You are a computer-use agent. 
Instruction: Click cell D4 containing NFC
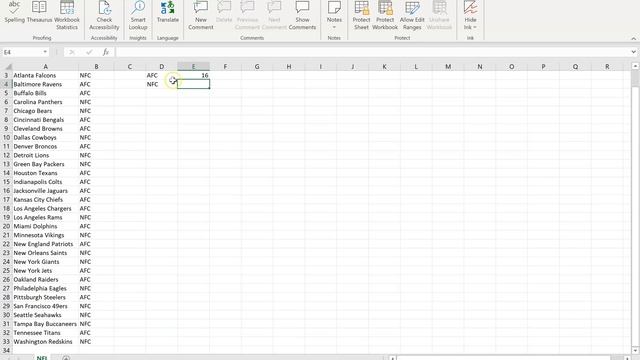(162, 84)
